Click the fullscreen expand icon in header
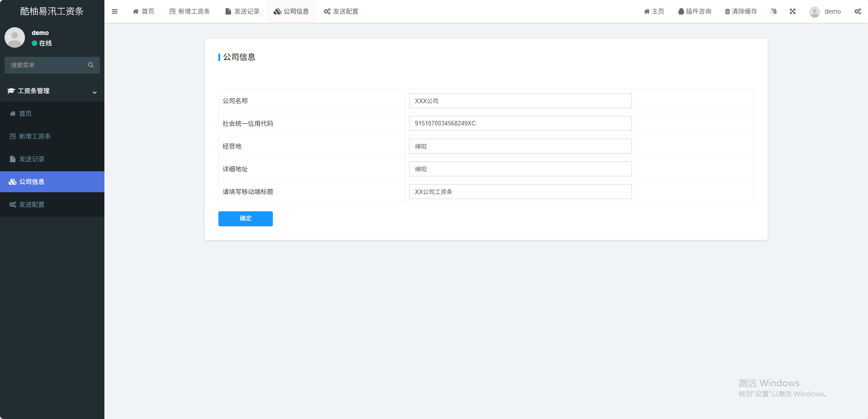This screenshot has width=868, height=419. (792, 11)
